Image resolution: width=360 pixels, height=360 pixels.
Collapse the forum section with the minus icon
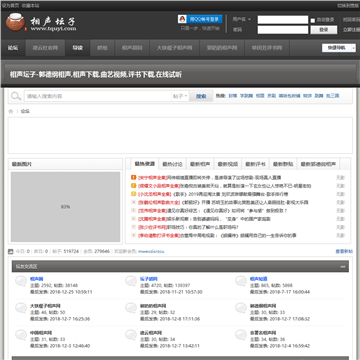click(x=342, y=267)
